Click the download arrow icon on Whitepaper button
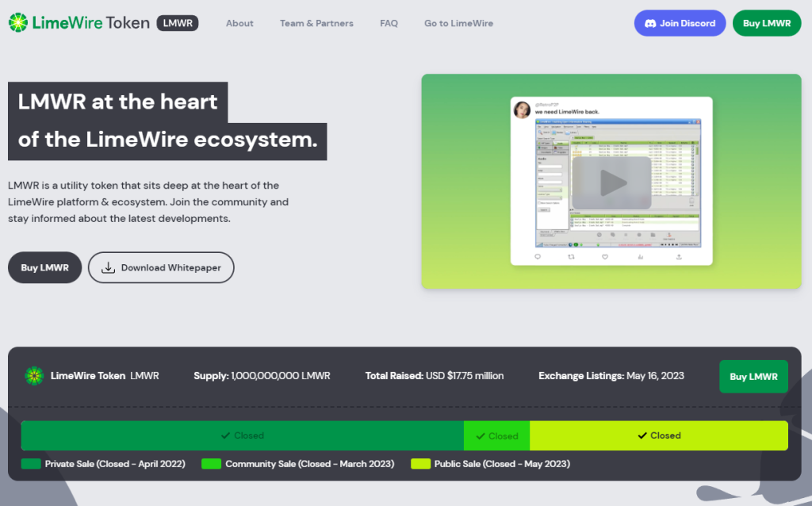 (108, 267)
